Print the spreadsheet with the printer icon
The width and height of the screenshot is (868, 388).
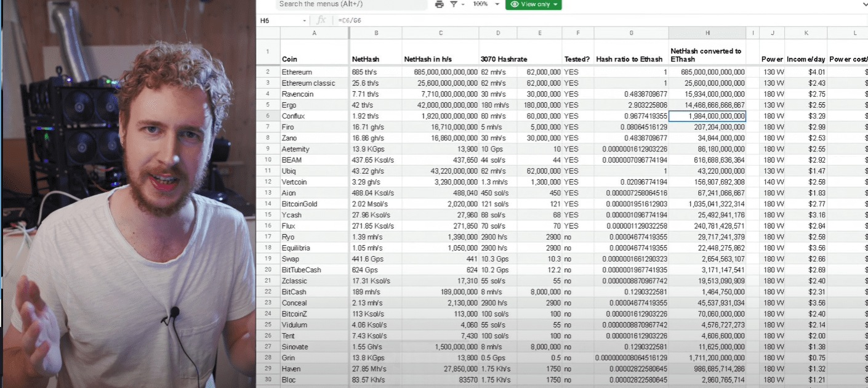439,4
